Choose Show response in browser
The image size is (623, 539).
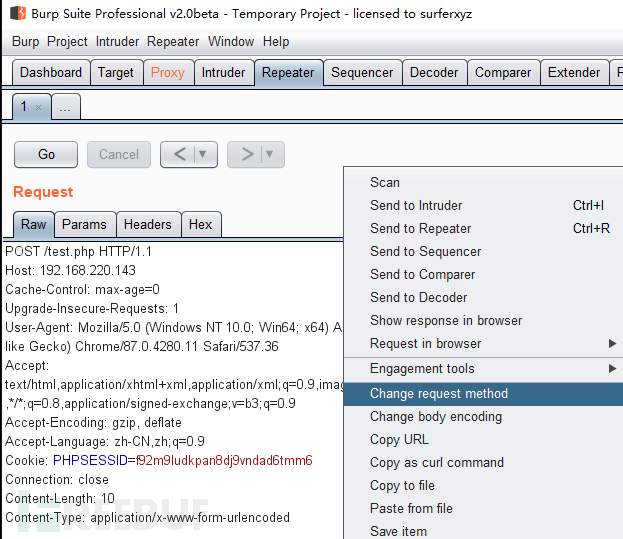click(484, 321)
